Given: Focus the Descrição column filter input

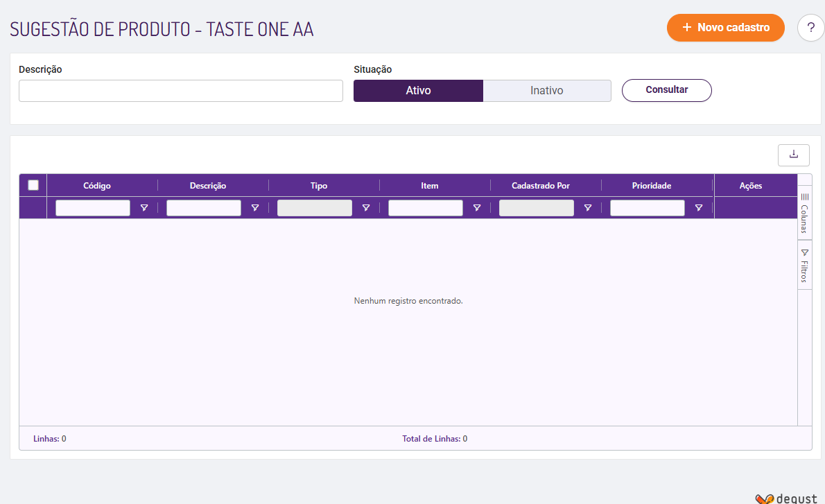Looking at the screenshot, I should (204, 208).
